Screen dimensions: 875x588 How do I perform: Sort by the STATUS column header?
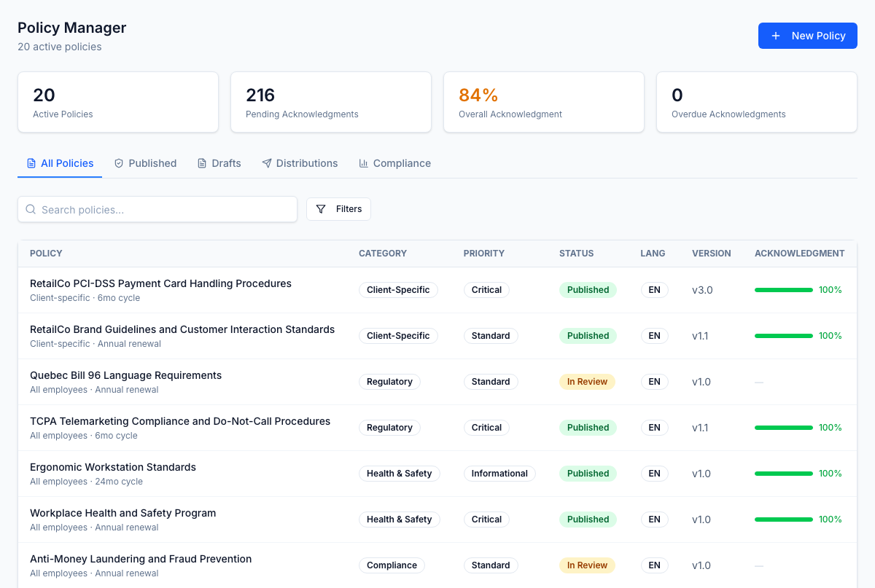point(577,254)
